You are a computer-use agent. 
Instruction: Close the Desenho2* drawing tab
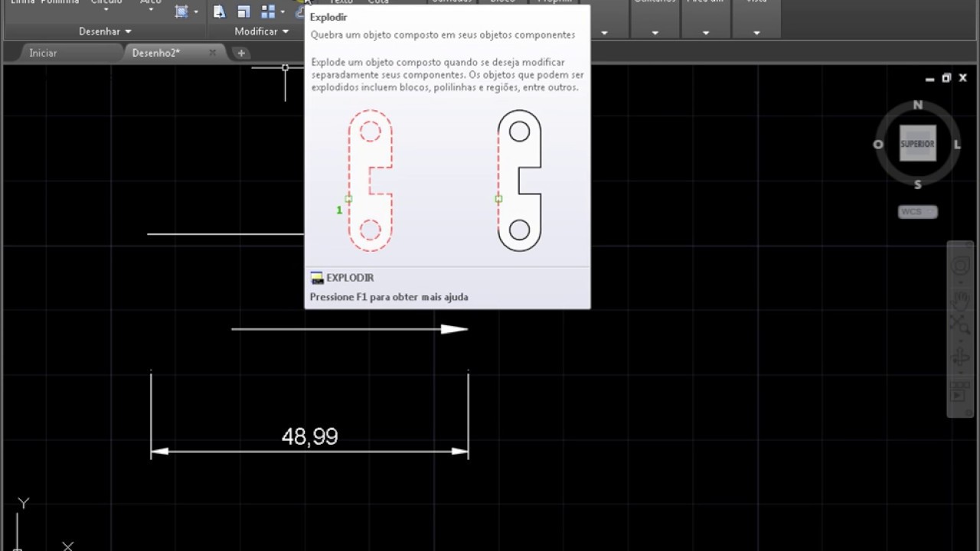click(213, 53)
